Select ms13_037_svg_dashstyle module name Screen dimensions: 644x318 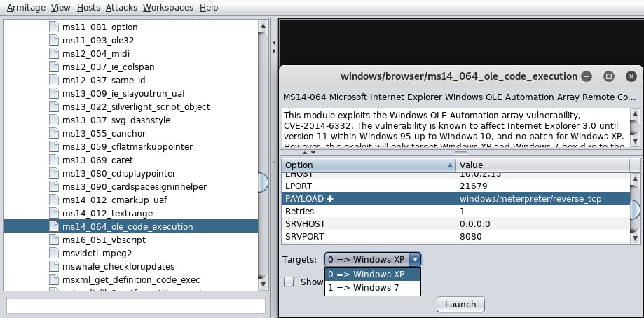[116, 120]
